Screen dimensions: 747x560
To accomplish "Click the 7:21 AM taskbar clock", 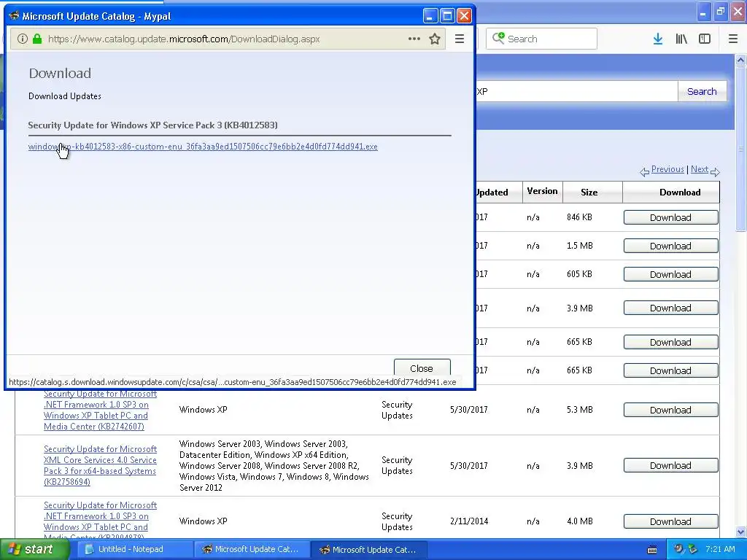I will (720, 549).
